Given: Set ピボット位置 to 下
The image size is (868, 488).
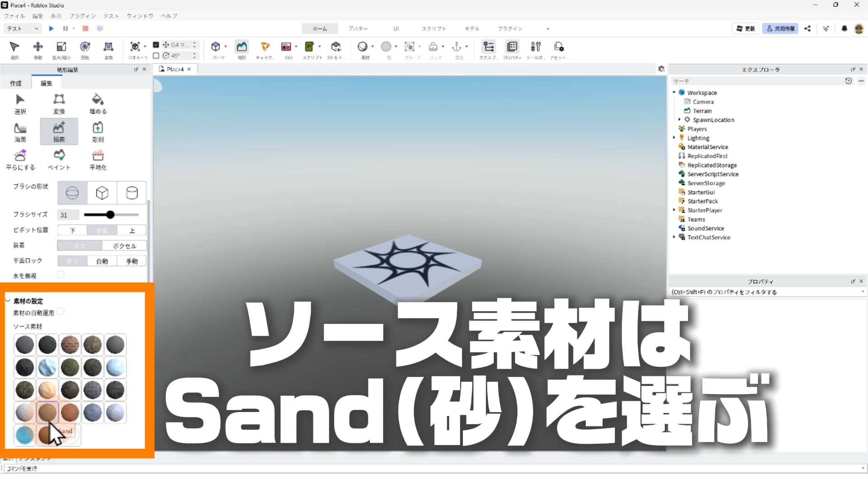Looking at the screenshot, I should coord(72,230).
